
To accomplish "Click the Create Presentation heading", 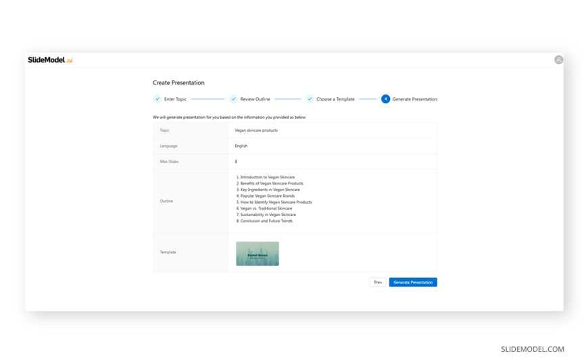I will click(178, 83).
